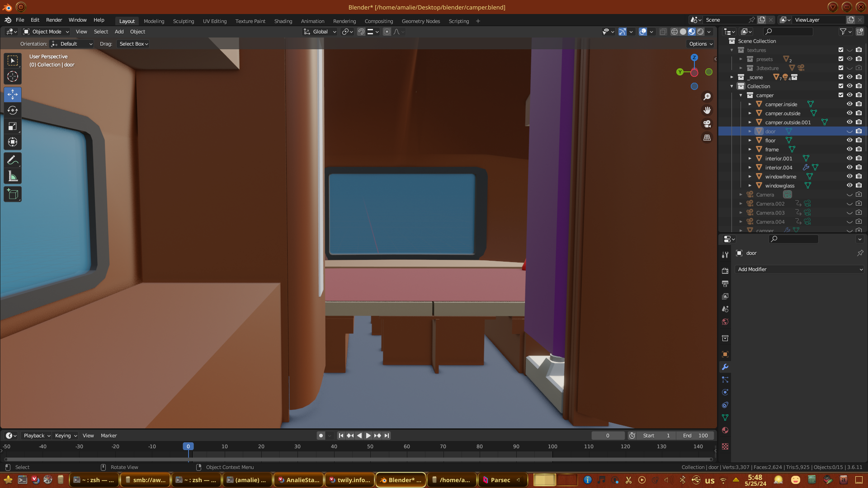The width and height of the screenshot is (868, 488).
Task: Select the Measure tool
Action: click(x=13, y=177)
